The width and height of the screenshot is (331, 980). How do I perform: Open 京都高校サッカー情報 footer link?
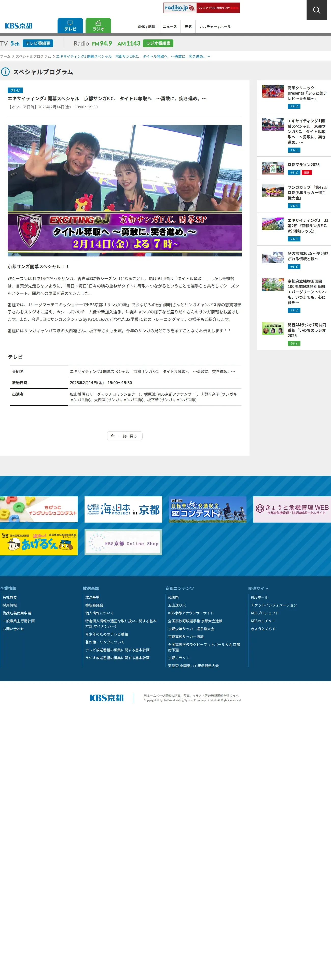point(186,637)
